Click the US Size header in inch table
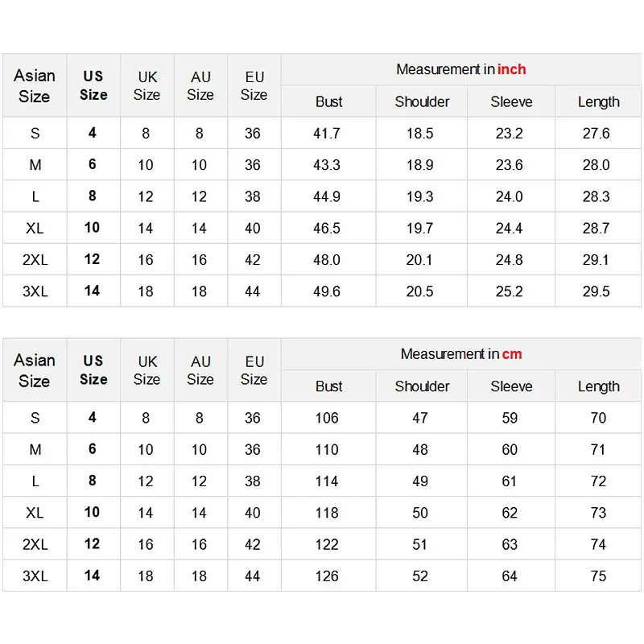Image resolution: width=644 pixels, height=644 pixels. click(x=93, y=85)
